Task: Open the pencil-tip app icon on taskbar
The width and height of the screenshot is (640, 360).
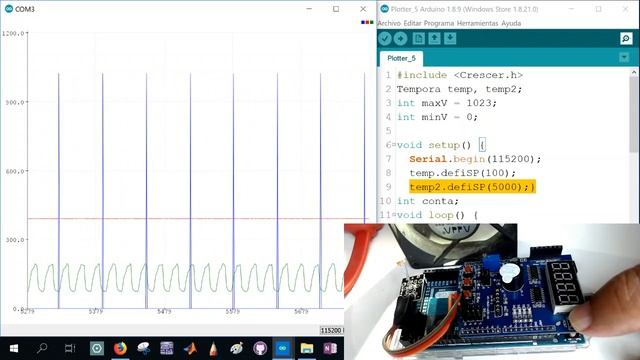Action: tap(213, 349)
